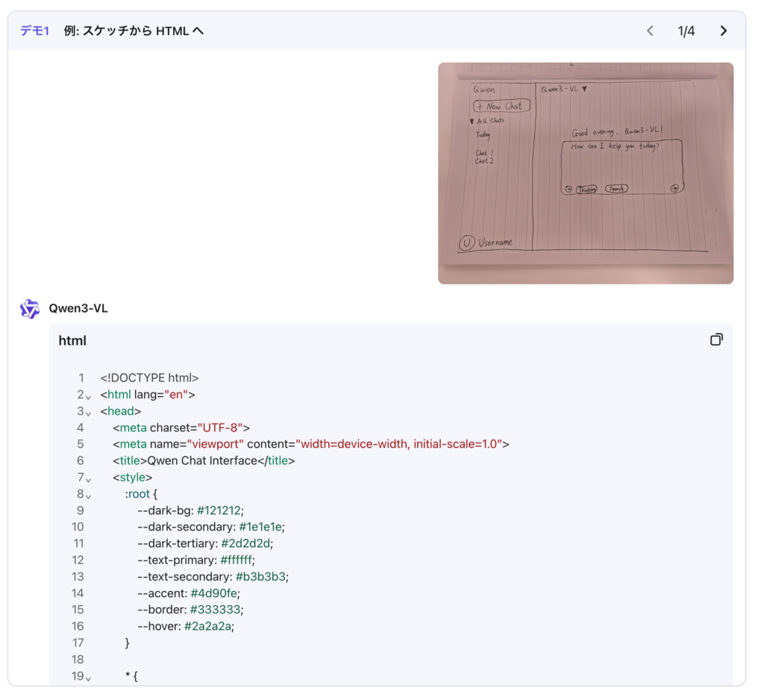The height and width of the screenshot is (700, 764).
Task: Collapse the html tag on line 2
Action: pos(88,396)
